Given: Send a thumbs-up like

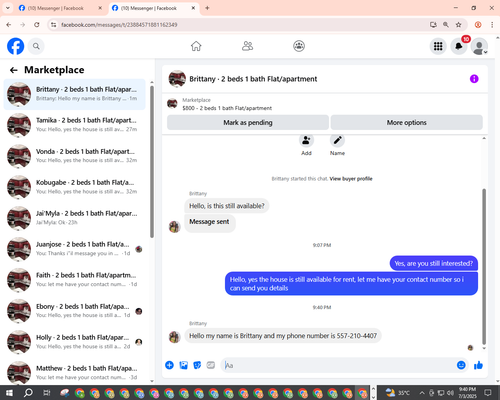Looking at the screenshot, I should coord(478,365).
